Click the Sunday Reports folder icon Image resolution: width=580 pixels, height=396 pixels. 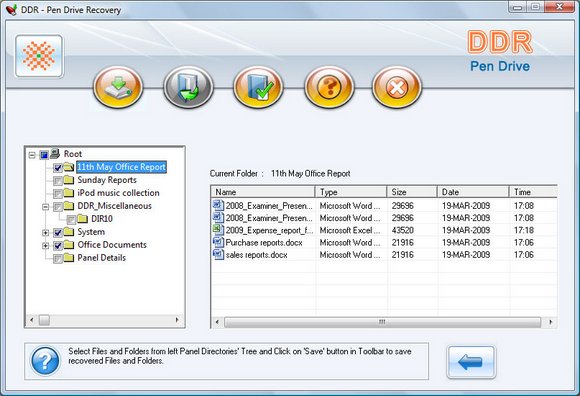click(69, 180)
